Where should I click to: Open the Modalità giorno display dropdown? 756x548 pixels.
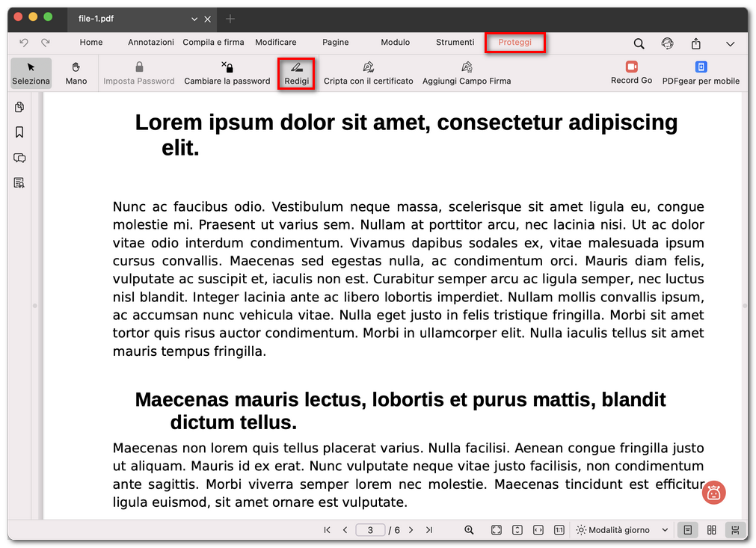click(x=621, y=529)
